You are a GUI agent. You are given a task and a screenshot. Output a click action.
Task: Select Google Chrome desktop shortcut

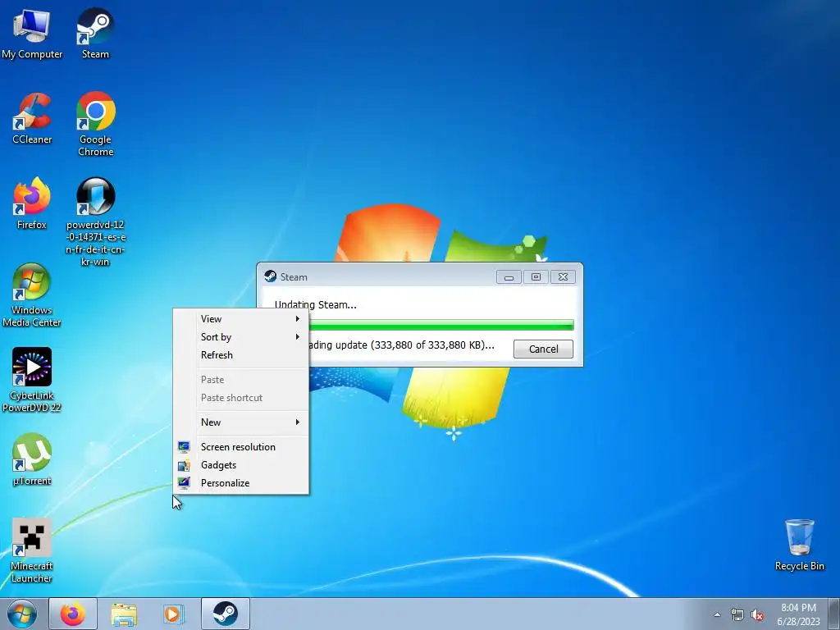(x=95, y=125)
